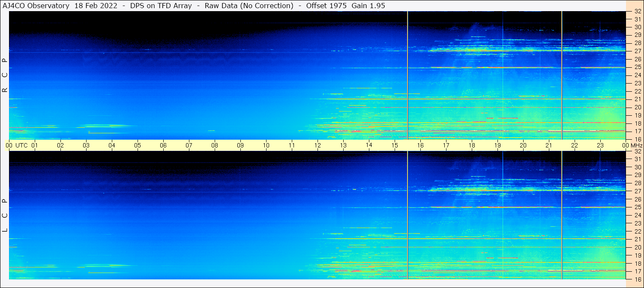This screenshot has height=288, width=644.
Task: Click hour label "23" on the time axis
Action: tap(600, 145)
